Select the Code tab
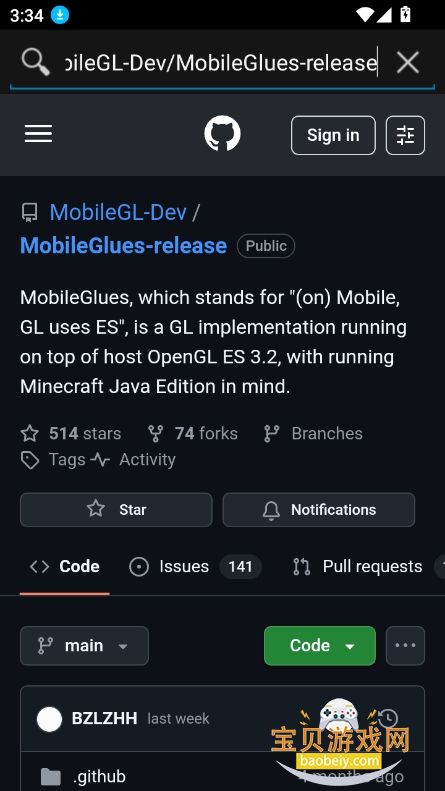The height and width of the screenshot is (791, 445). 65,567
